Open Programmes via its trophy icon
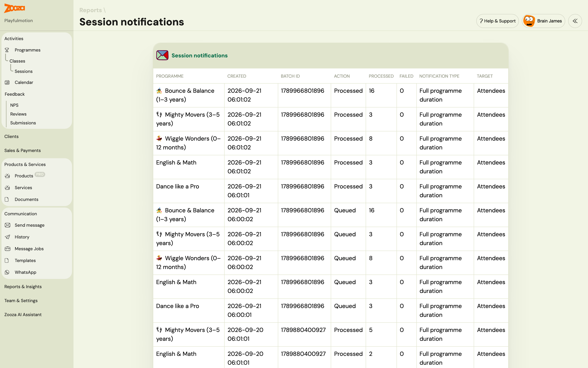The width and height of the screenshot is (588, 368). coord(7,50)
